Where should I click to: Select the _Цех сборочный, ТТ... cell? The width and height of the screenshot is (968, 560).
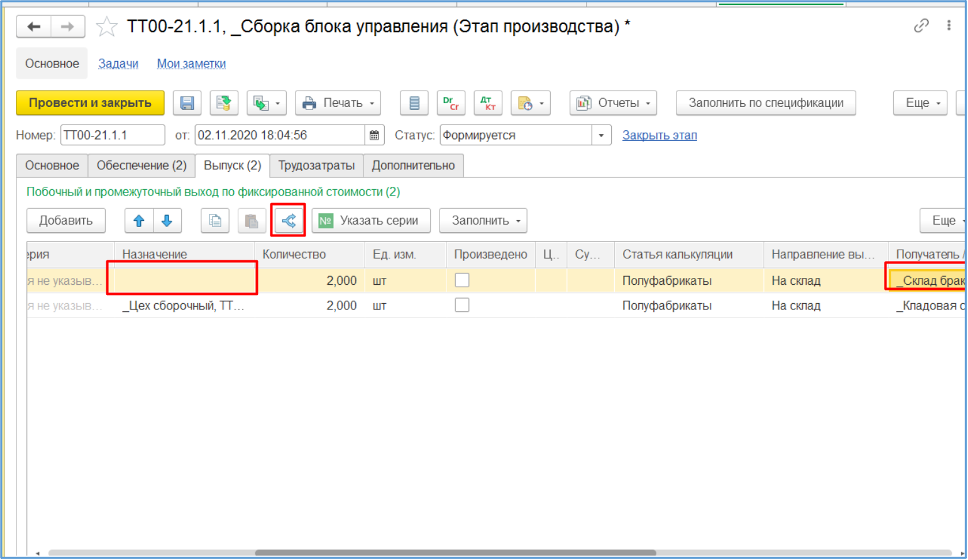[x=185, y=306]
